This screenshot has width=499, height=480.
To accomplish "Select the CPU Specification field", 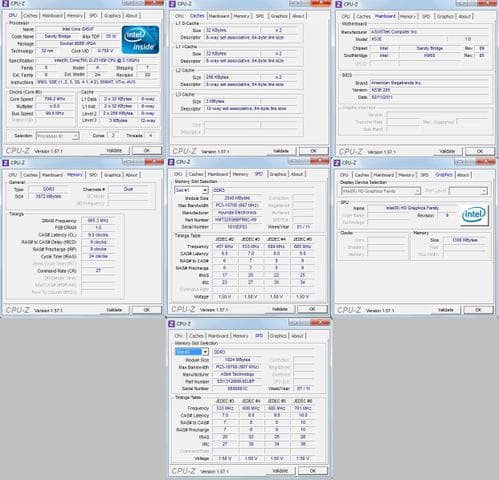I will point(97,60).
